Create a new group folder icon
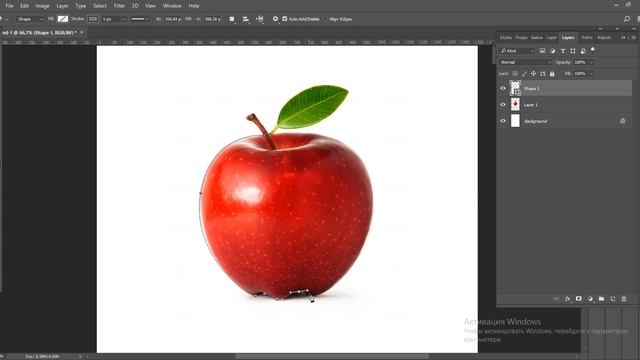The height and width of the screenshot is (360, 640). click(x=601, y=299)
